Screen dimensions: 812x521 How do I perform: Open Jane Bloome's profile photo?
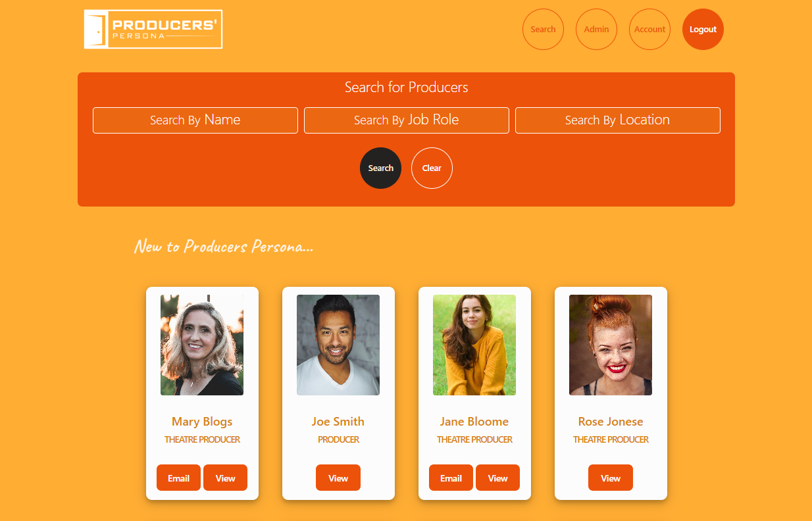(474, 345)
